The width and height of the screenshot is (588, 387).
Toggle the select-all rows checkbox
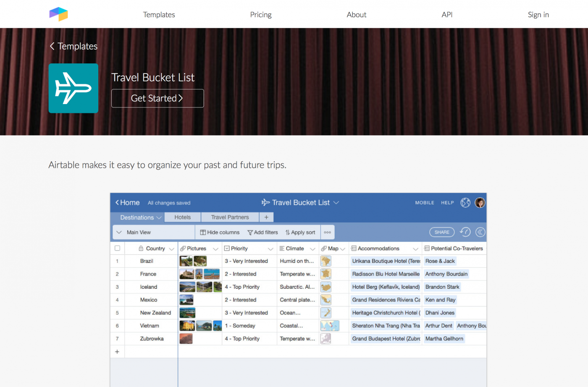[x=118, y=248]
